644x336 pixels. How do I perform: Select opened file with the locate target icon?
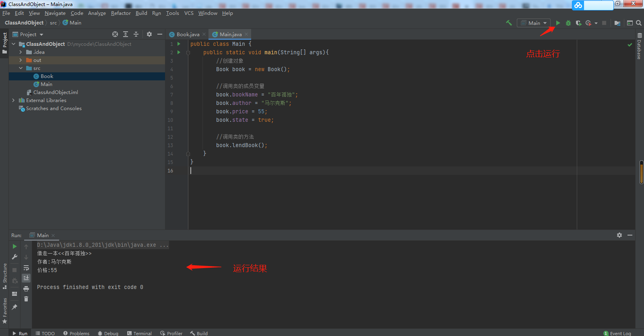[x=115, y=34]
